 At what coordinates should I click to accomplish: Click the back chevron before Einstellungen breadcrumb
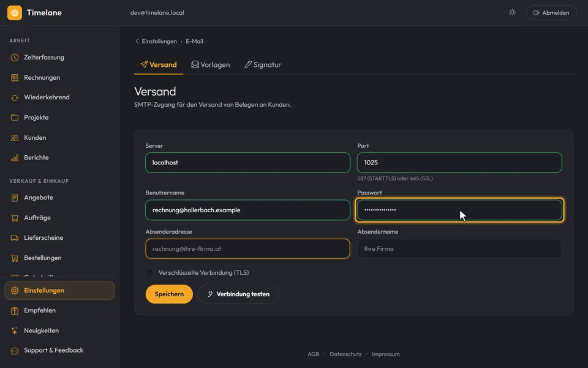coord(137,41)
